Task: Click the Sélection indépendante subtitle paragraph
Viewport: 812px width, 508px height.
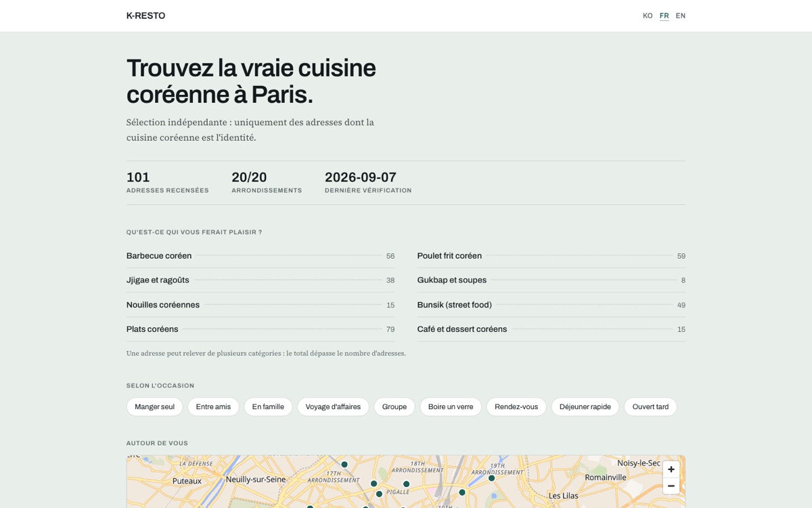Action: [x=250, y=129]
